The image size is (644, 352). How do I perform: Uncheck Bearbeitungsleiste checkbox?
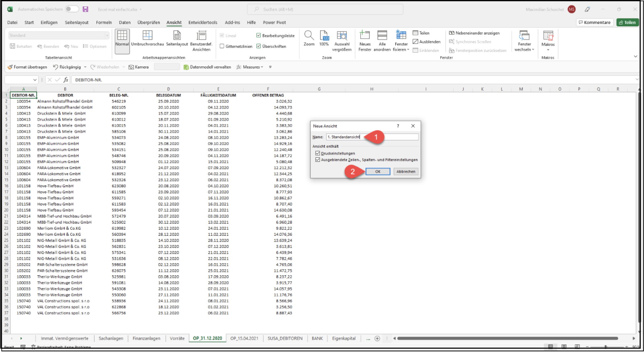coord(259,35)
